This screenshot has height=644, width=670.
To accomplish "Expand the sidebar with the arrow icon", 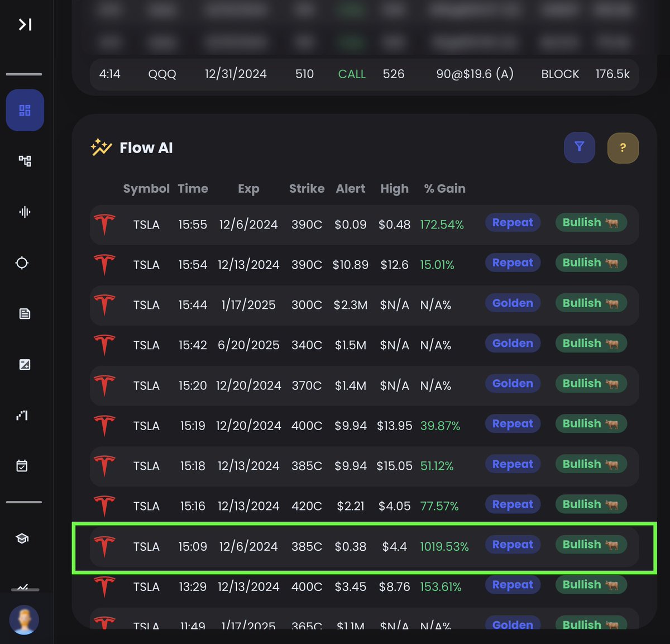I will [x=25, y=25].
